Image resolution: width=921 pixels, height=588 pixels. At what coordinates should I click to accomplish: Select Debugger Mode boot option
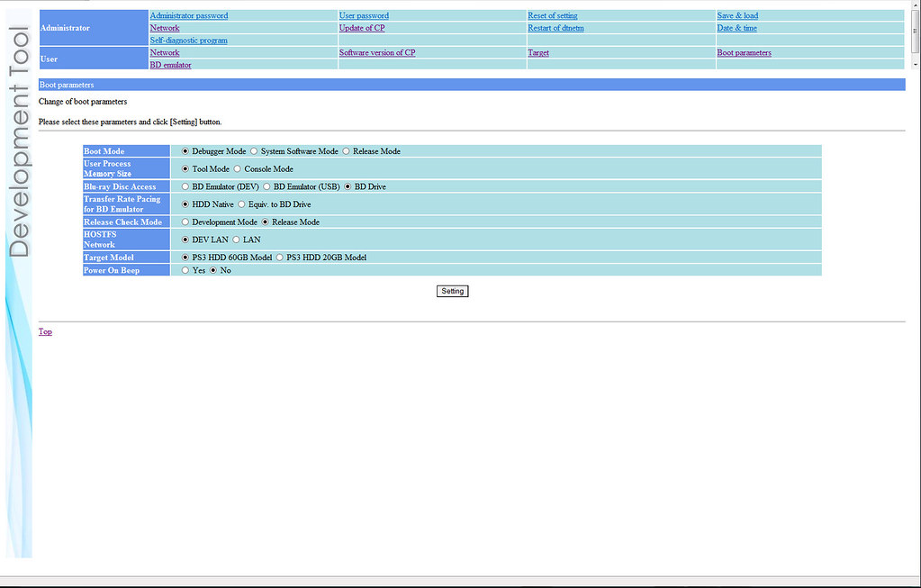pyautogui.click(x=185, y=151)
